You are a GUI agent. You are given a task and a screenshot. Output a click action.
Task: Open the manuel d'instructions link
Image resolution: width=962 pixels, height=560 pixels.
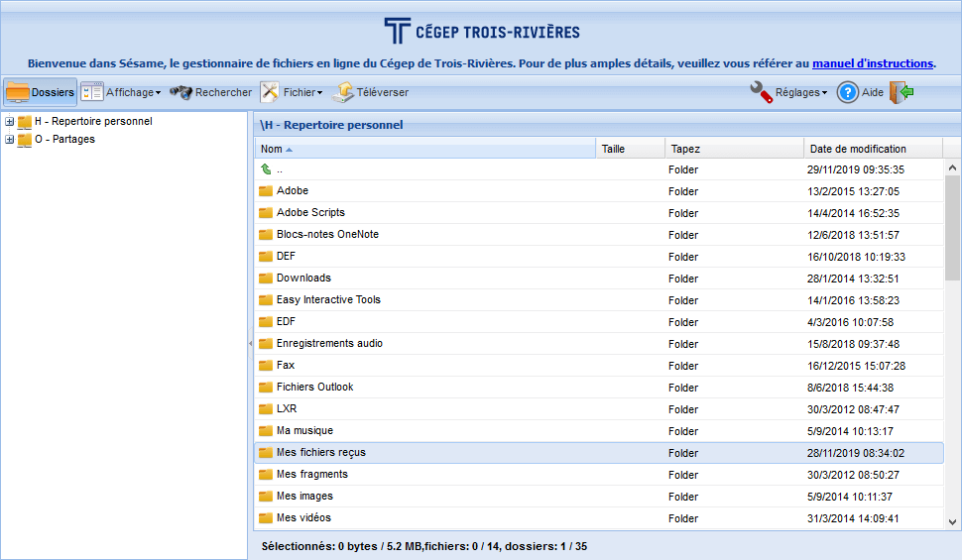872,63
